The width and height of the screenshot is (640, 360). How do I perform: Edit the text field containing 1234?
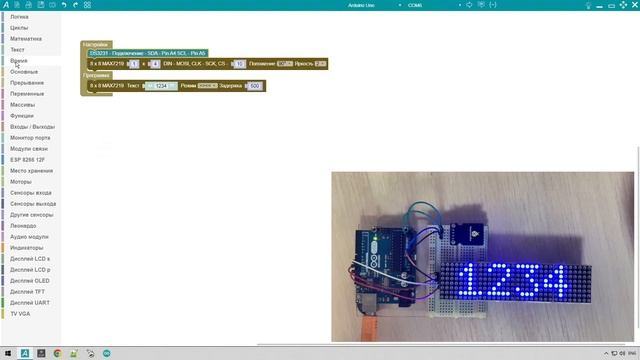tap(161, 86)
